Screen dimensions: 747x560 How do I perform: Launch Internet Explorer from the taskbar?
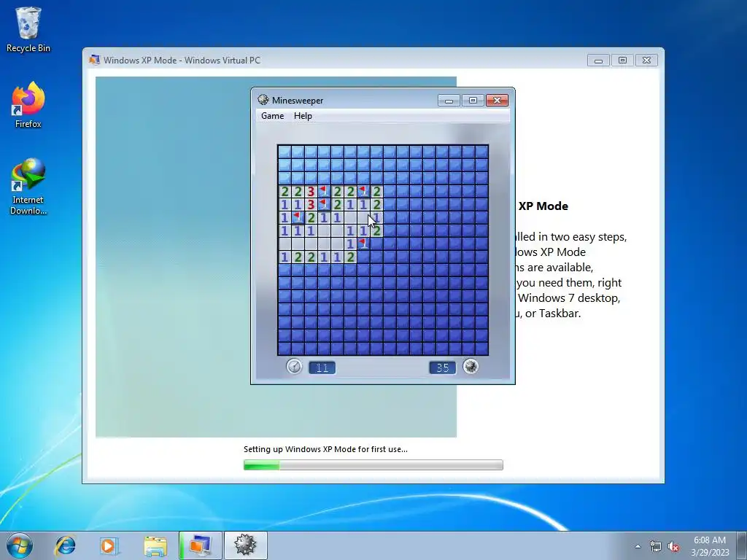tap(65, 545)
